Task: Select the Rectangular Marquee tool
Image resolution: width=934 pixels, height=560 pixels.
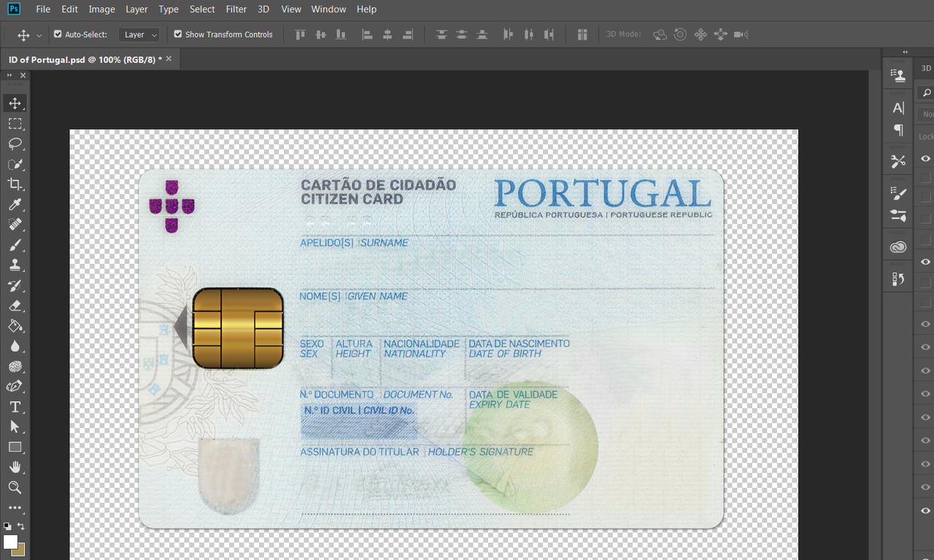Action: click(x=15, y=123)
